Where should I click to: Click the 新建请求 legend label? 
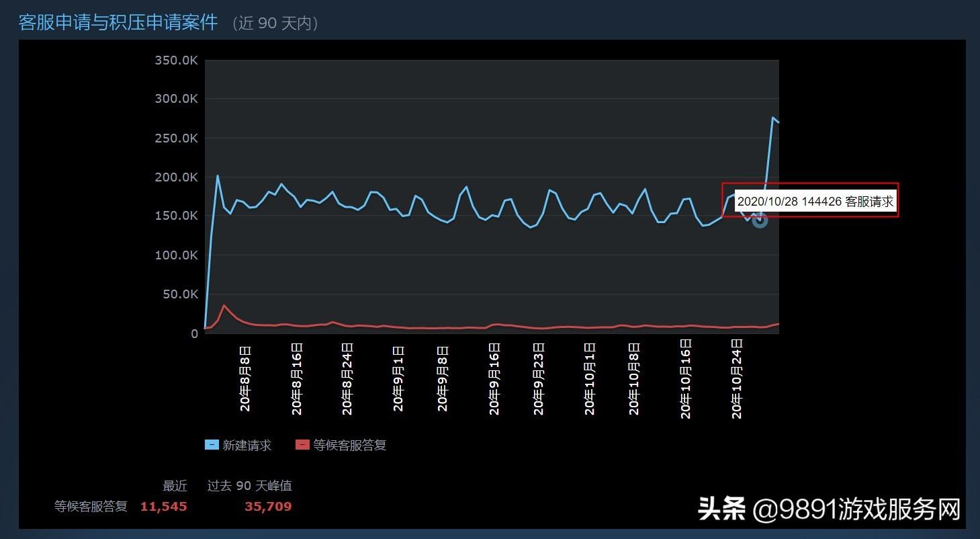tap(247, 445)
